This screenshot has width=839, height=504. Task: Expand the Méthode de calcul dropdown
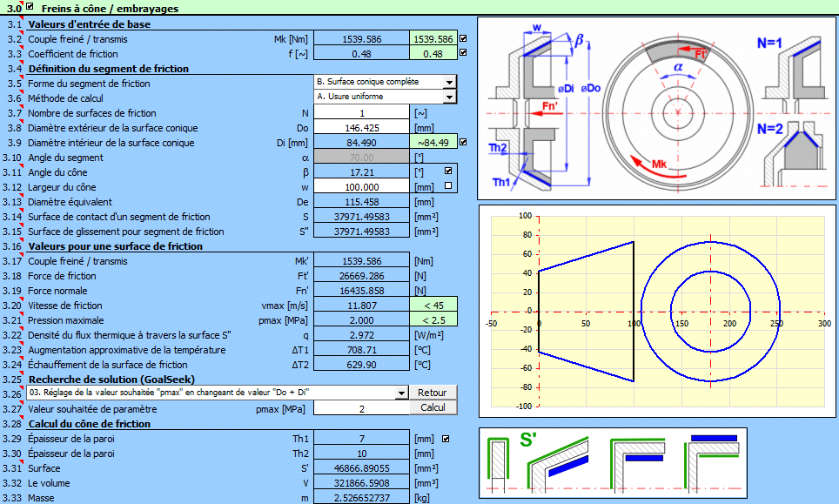pos(449,97)
